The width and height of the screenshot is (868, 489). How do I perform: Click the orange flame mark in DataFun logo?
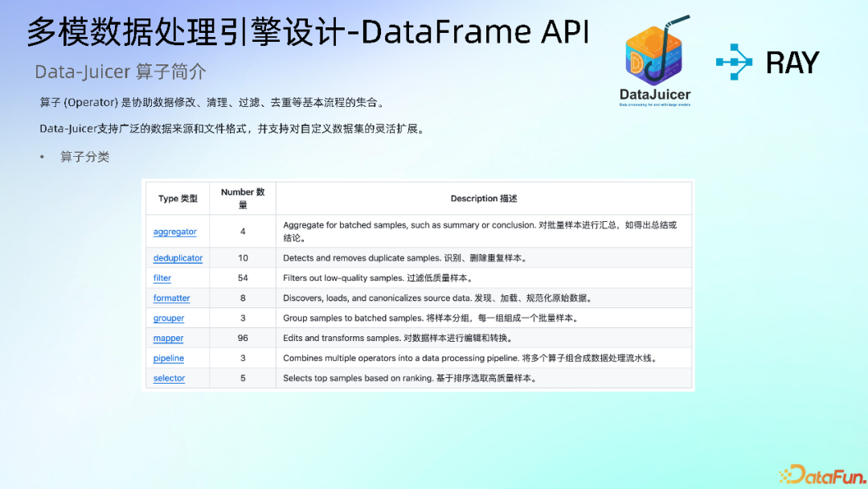click(785, 474)
